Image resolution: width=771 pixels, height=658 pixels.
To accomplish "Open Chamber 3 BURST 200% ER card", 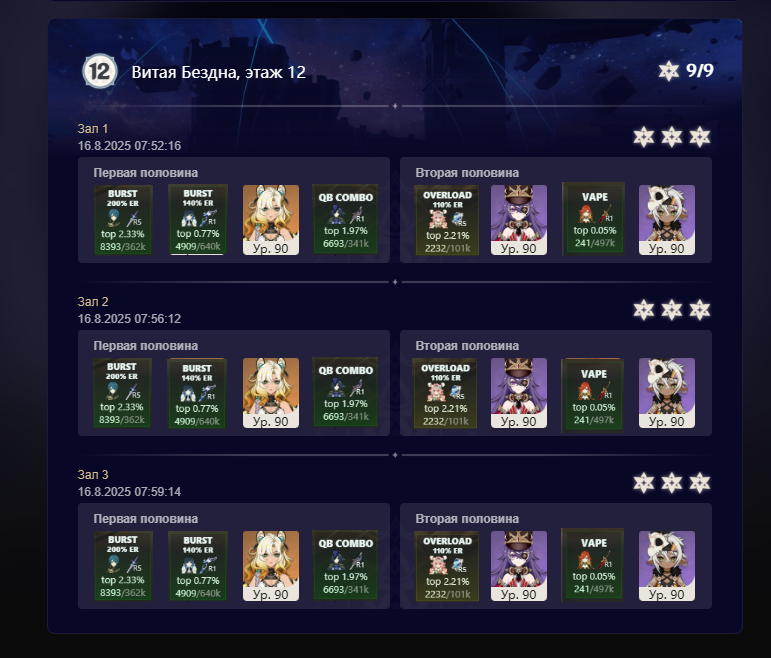I will coord(123,566).
